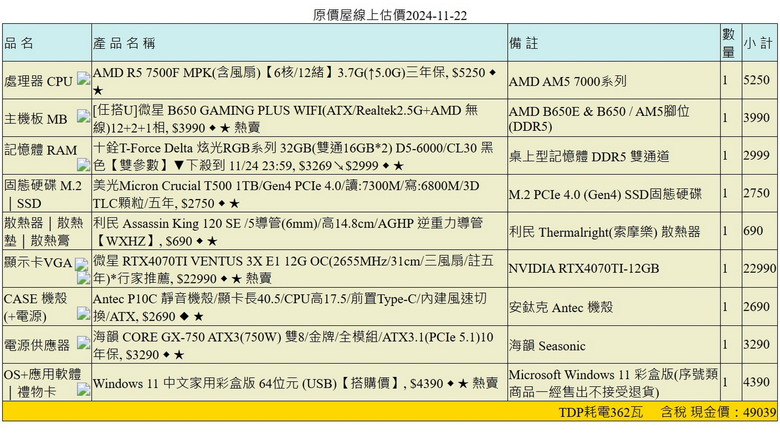The height and width of the screenshot is (439, 780).
Task: Select the 主機板 MB category label
Action: 36,119
